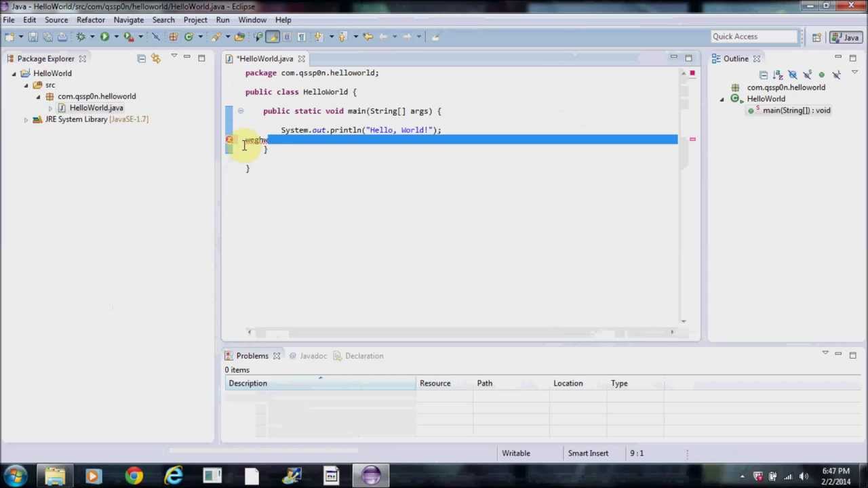868x488 pixels.
Task: Sort problems by Description column header
Action: 320,384
